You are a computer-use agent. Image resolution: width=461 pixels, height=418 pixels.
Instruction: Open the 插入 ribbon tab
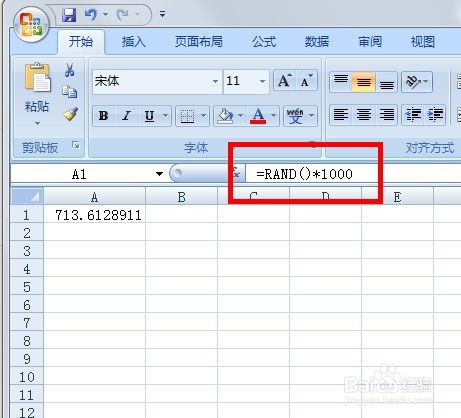(x=134, y=42)
